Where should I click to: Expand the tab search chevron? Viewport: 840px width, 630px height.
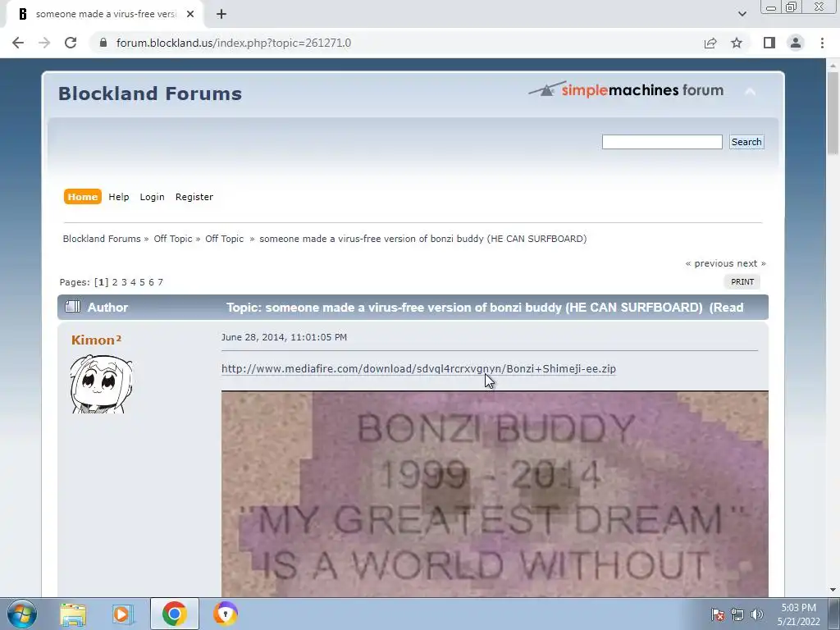coord(742,14)
